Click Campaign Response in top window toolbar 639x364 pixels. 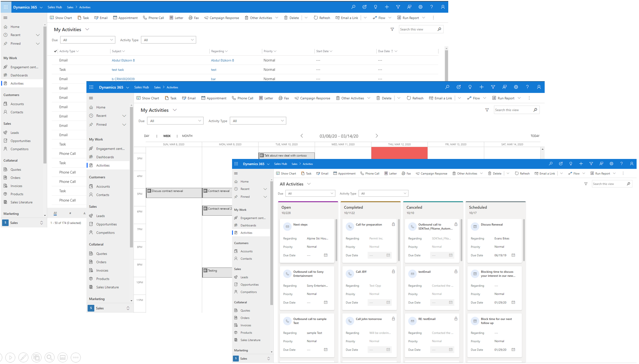221,18
